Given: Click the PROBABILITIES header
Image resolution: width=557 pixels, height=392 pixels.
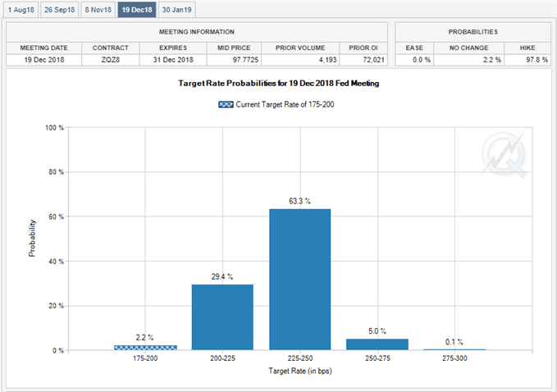Looking at the screenshot, I should [473, 32].
